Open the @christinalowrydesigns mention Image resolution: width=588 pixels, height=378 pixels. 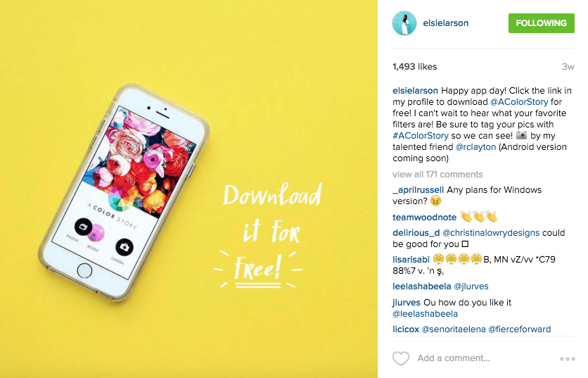(491, 233)
